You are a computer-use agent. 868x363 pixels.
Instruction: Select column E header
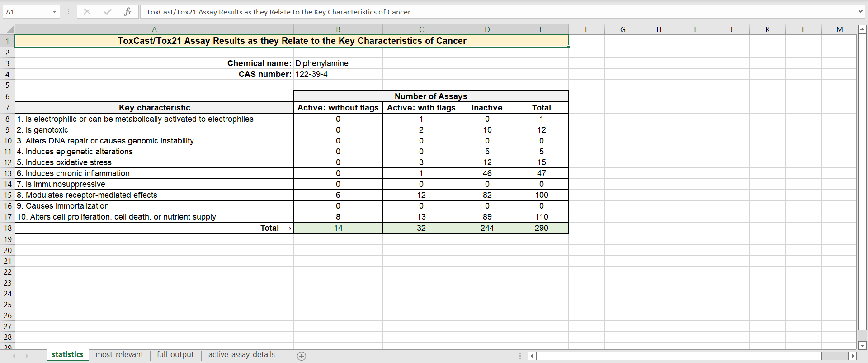[542, 29]
